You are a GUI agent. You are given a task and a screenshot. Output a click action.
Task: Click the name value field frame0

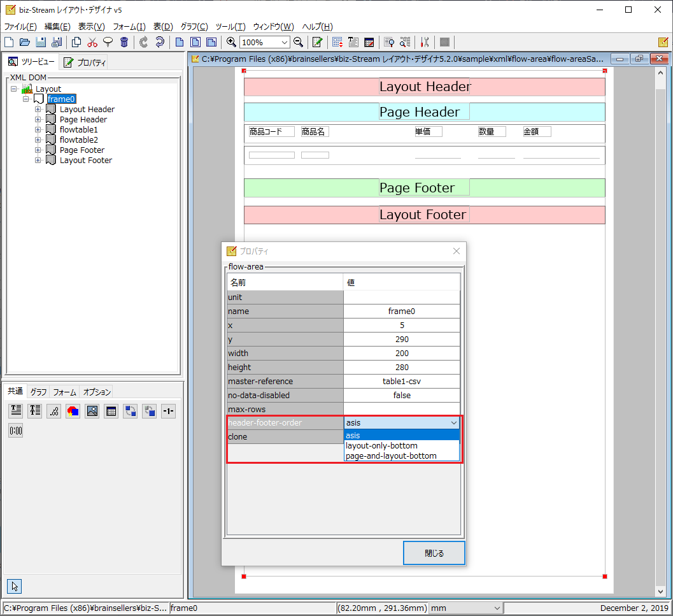coord(401,311)
